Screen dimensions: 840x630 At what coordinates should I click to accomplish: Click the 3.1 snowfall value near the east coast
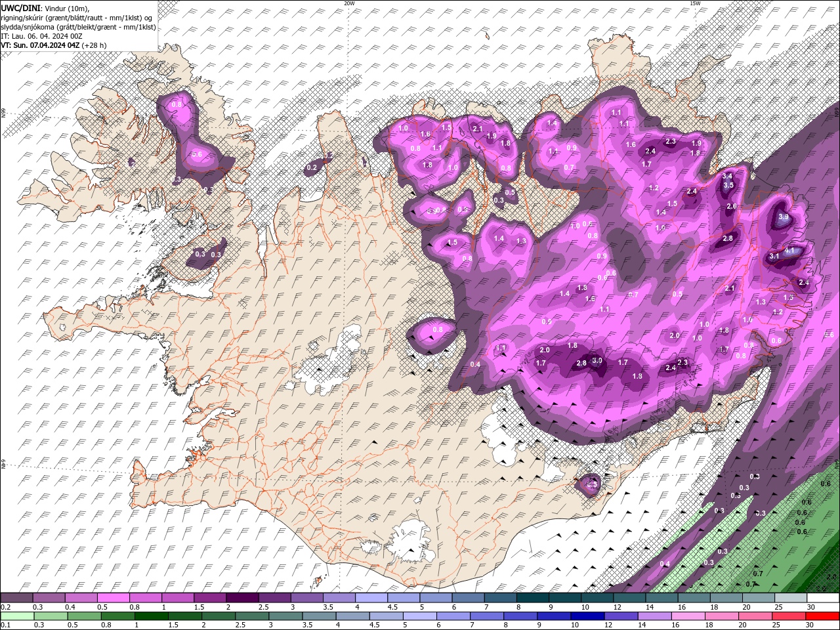point(774,256)
